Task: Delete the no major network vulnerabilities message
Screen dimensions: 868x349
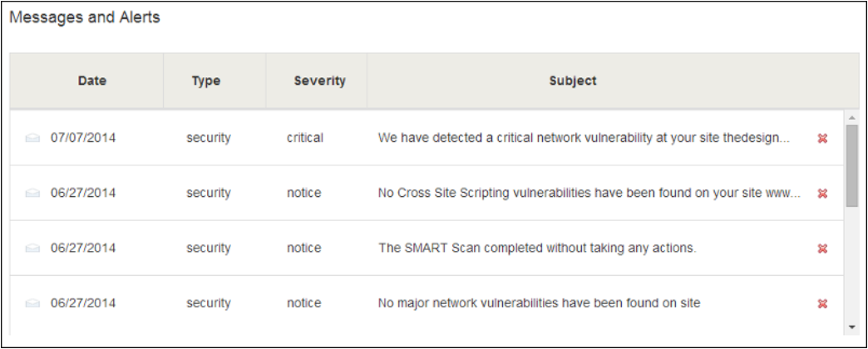Action: click(822, 303)
